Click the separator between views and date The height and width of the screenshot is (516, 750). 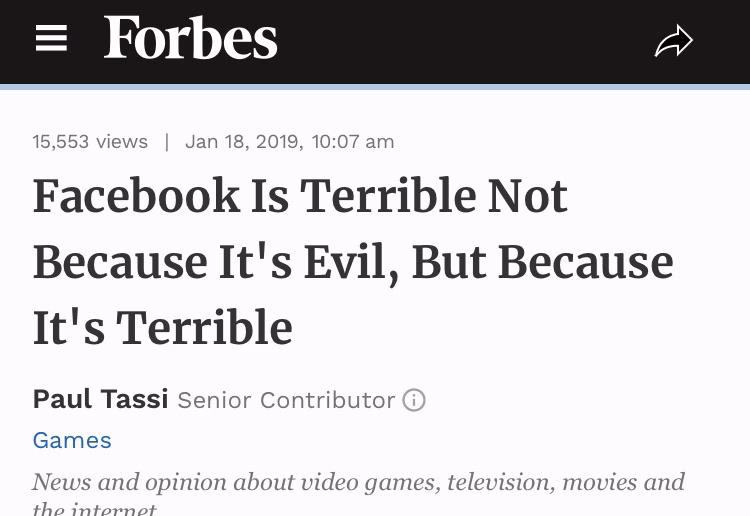coord(166,142)
